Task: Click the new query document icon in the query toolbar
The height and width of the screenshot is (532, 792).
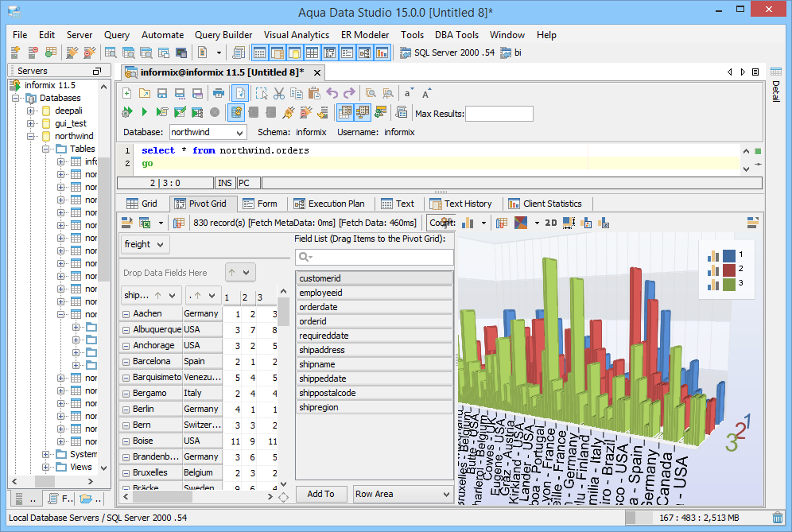Action: (127, 94)
